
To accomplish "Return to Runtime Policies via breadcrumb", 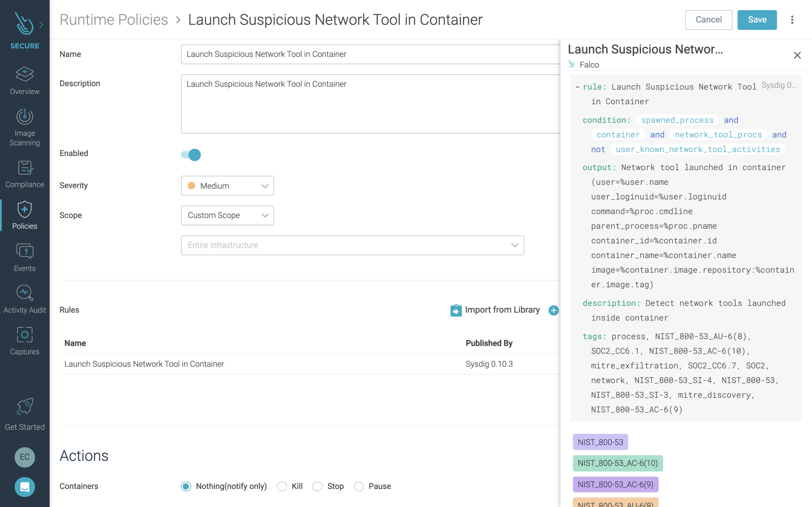I will click(x=114, y=19).
